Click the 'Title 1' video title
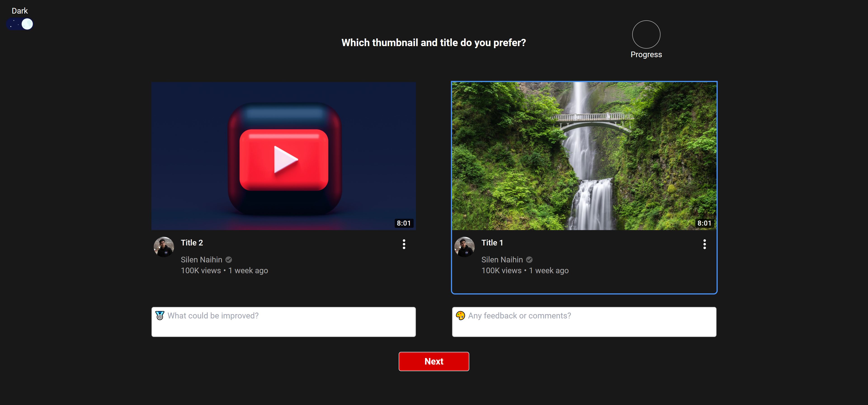 click(492, 243)
